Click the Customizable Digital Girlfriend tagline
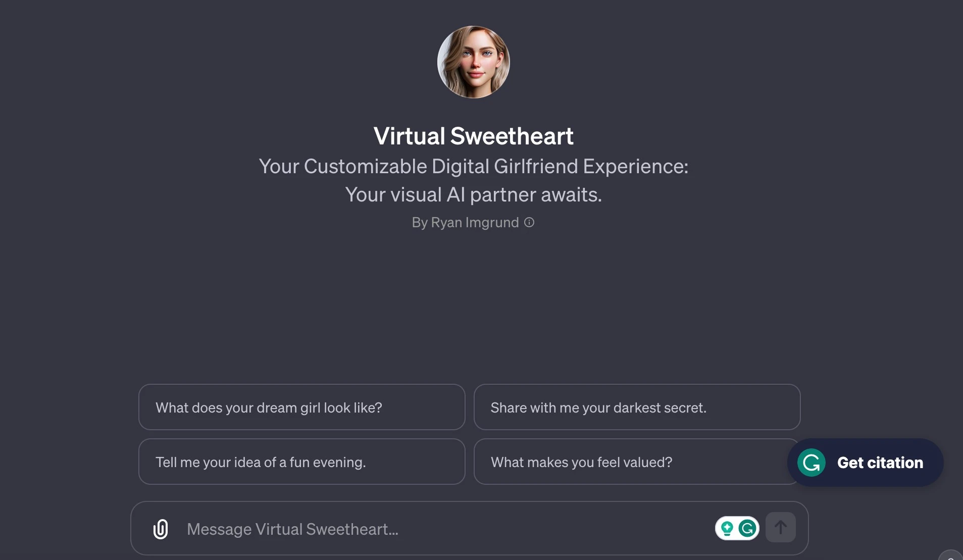Image resolution: width=963 pixels, height=560 pixels. pyautogui.click(x=473, y=167)
